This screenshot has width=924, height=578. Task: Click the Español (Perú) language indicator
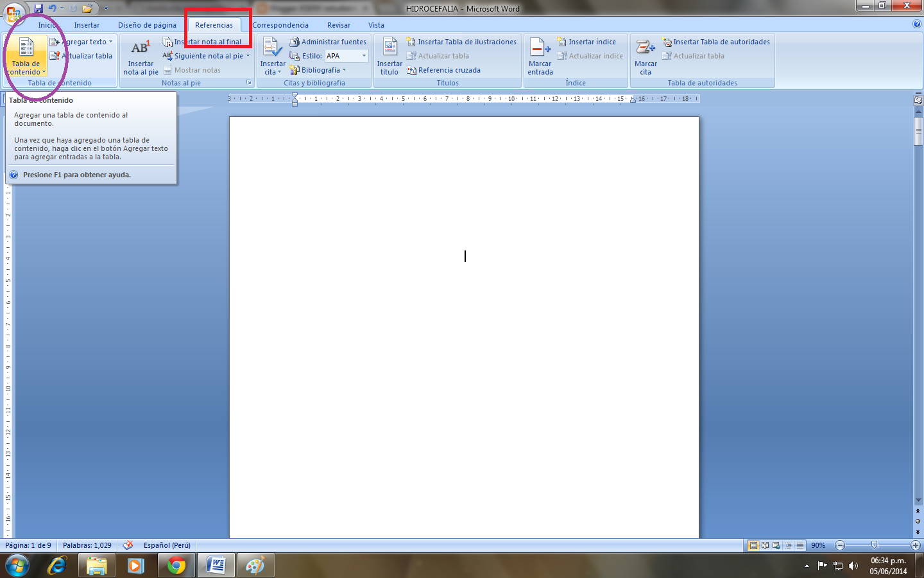coord(167,545)
